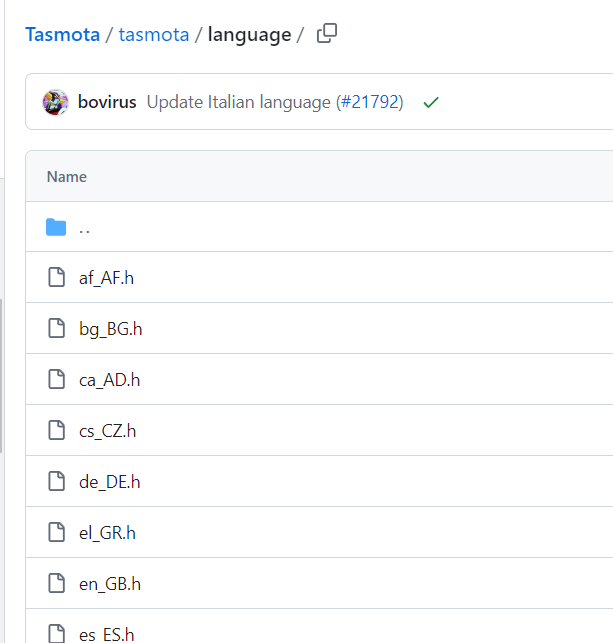Click file icon beside bg_BG.h
The image size is (613, 643).
[57, 328]
